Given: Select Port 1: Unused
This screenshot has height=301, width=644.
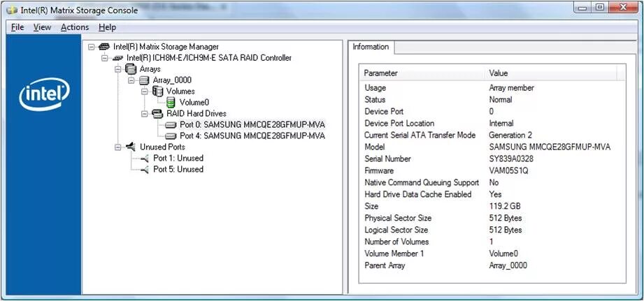Looking at the screenshot, I should pos(178,158).
